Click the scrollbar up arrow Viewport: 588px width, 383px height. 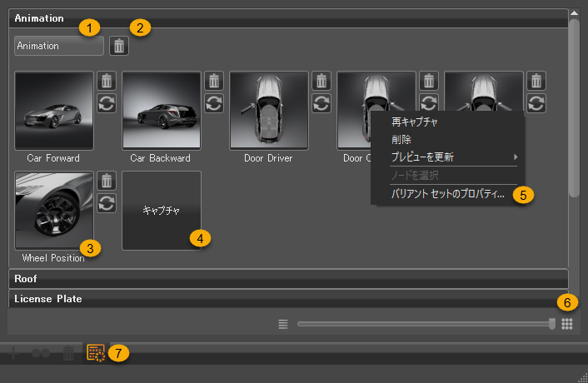tap(574, 13)
